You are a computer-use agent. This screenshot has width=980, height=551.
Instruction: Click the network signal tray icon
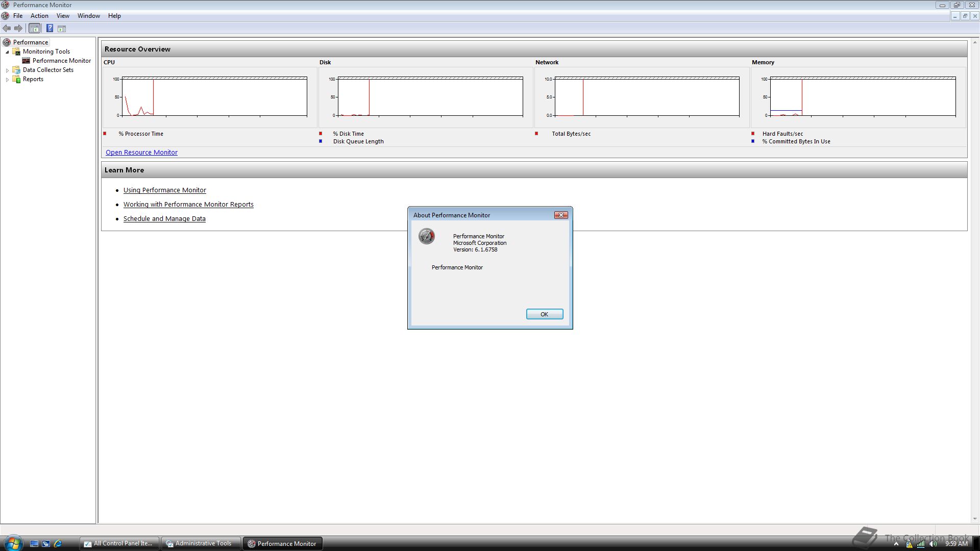921,544
